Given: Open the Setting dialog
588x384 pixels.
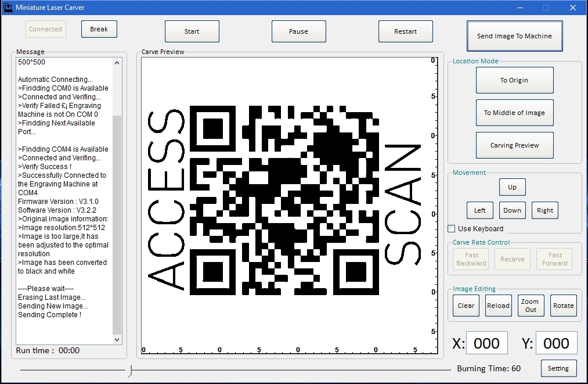Looking at the screenshot, I should pos(558,368).
